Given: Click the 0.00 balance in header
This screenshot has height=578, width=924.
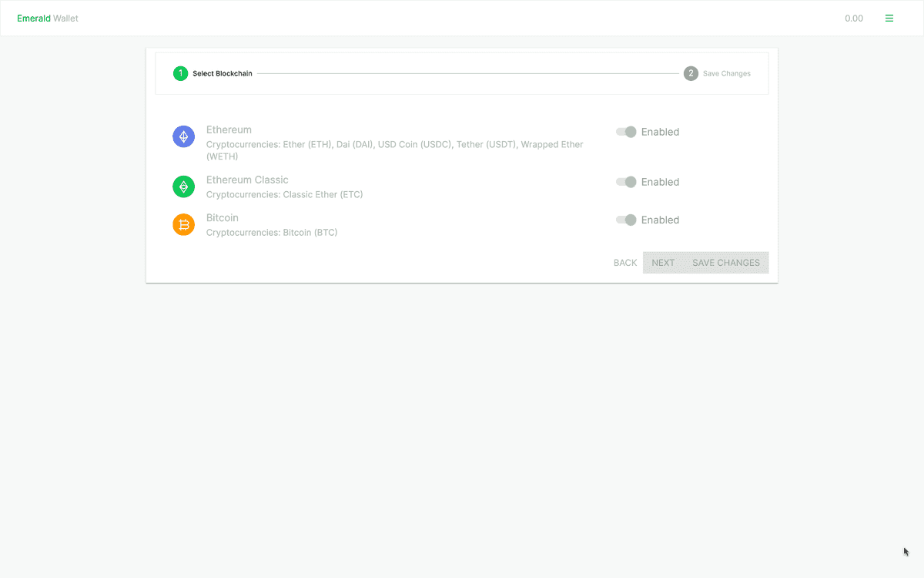Looking at the screenshot, I should 853,18.
